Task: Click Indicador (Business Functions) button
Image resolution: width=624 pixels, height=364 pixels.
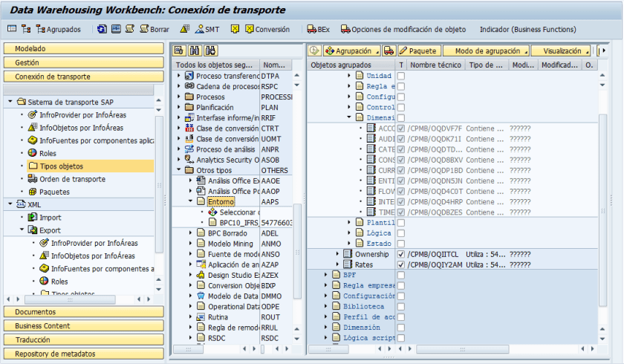Action: (527, 29)
